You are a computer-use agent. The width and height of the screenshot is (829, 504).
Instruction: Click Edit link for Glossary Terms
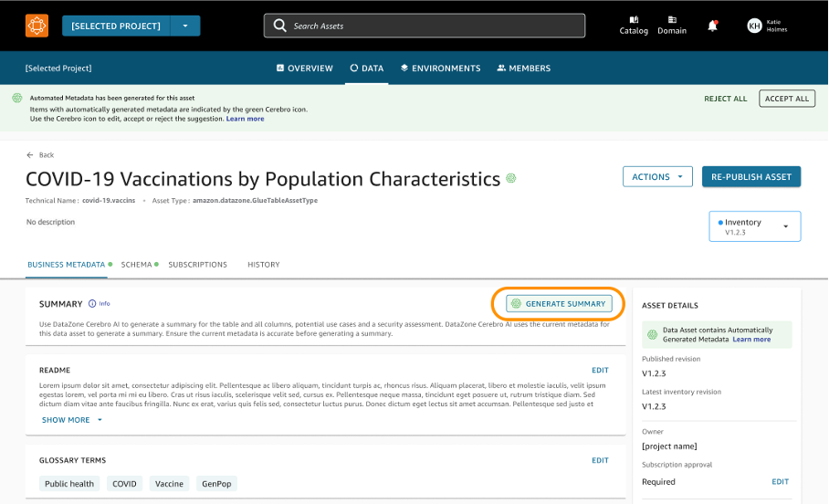600,460
